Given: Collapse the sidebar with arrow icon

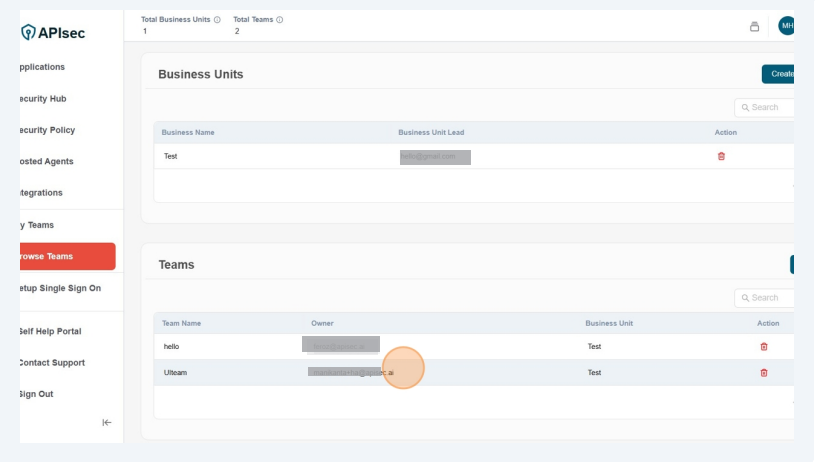Looking at the screenshot, I should pyautogui.click(x=107, y=422).
